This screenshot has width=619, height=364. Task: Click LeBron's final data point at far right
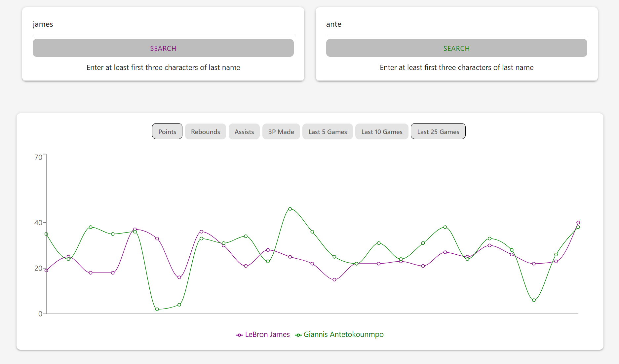[578, 223]
